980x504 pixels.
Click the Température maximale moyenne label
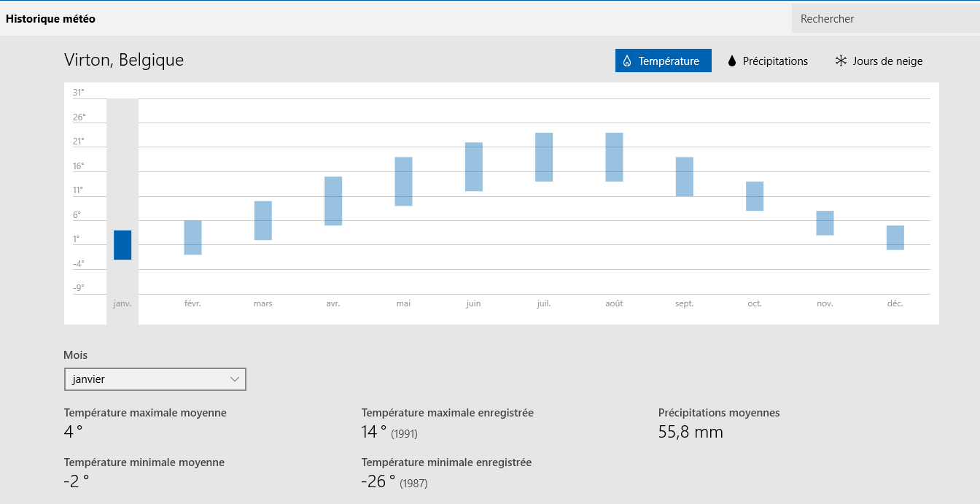[x=145, y=413]
